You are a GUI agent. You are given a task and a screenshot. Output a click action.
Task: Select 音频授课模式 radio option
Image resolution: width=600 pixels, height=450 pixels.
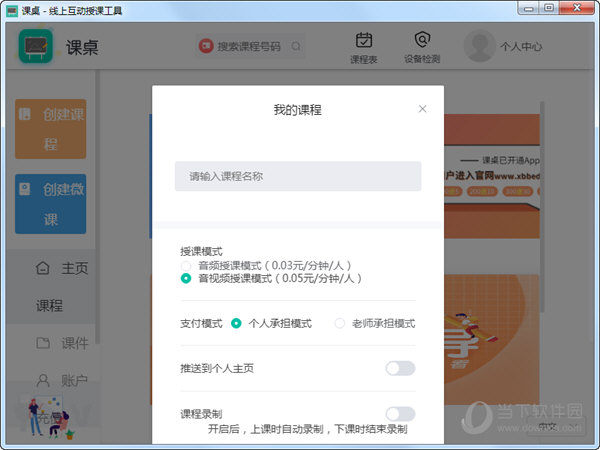(186, 266)
